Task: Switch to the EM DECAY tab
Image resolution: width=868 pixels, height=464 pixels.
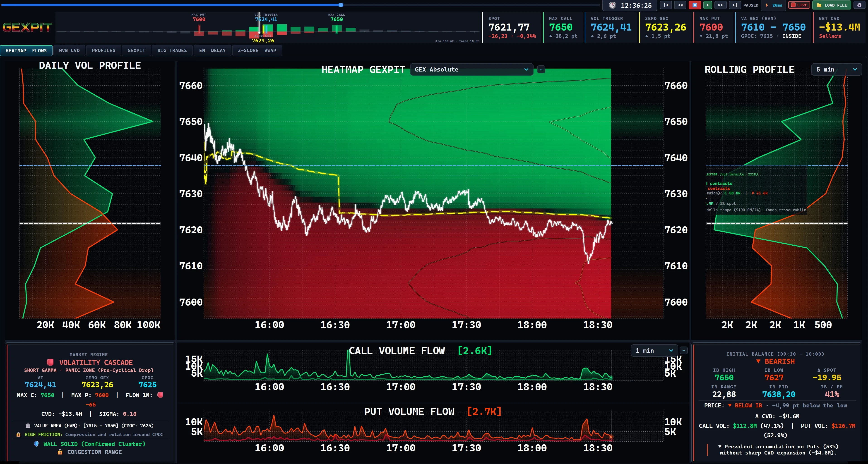Action: 212,50
